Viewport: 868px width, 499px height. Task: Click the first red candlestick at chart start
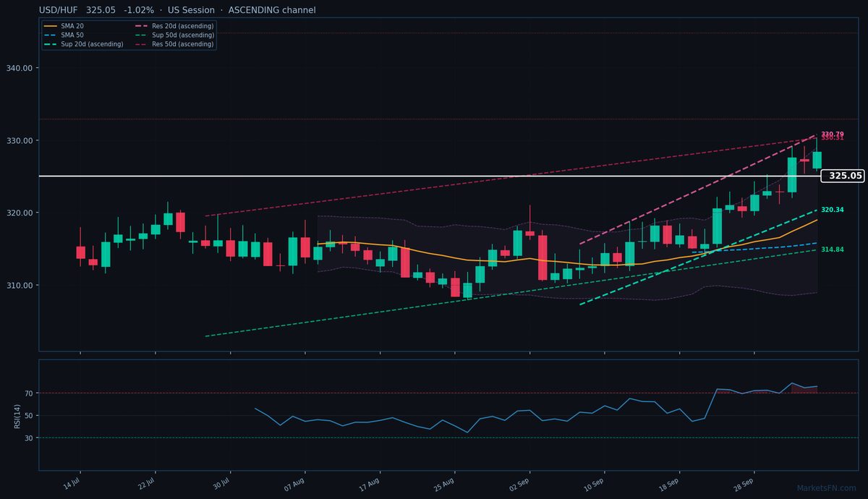click(80, 252)
